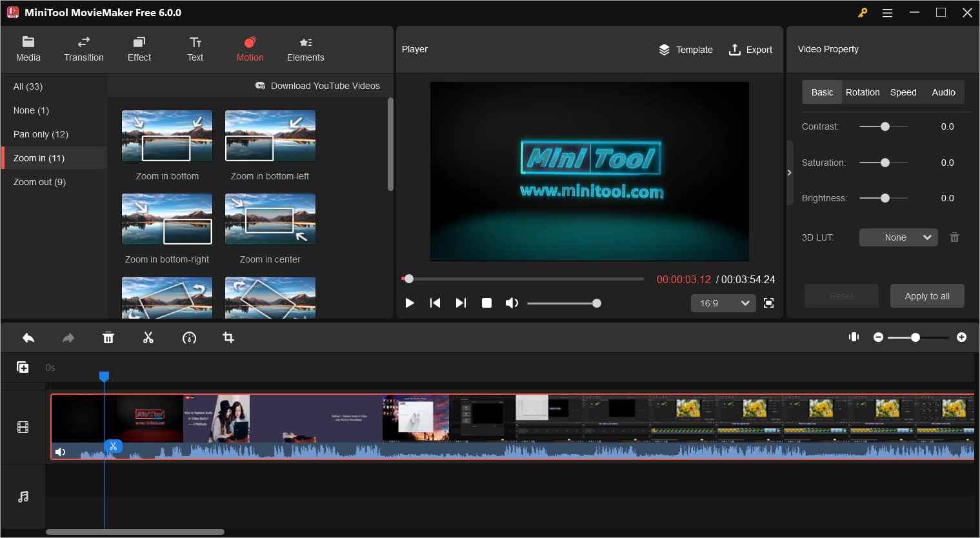Click the Export button
Screen dimensions: 980x538
pyautogui.click(x=750, y=50)
